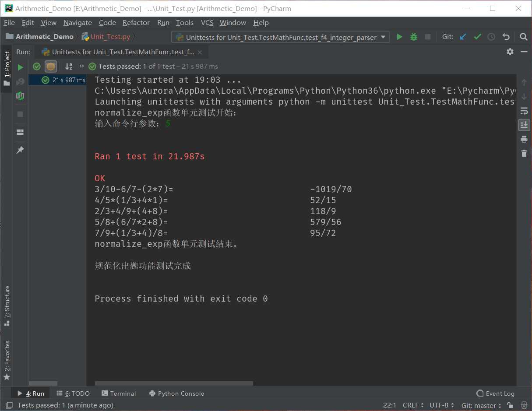Close the Unittests run tab
This screenshot has height=411, width=532.
point(200,52)
